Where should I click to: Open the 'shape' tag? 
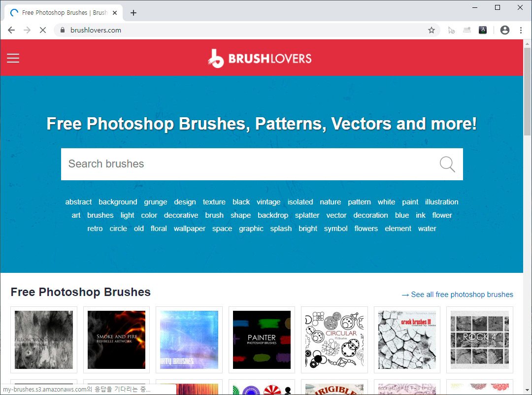pyautogui.click(x=240, y=215)
